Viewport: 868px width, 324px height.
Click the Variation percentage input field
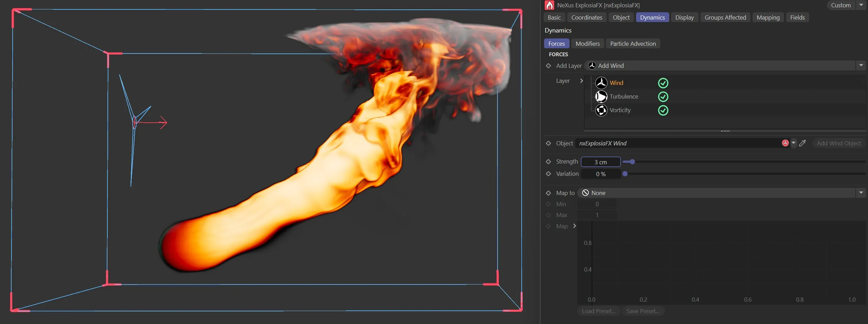pyautogui.click(x=601, y=174)
